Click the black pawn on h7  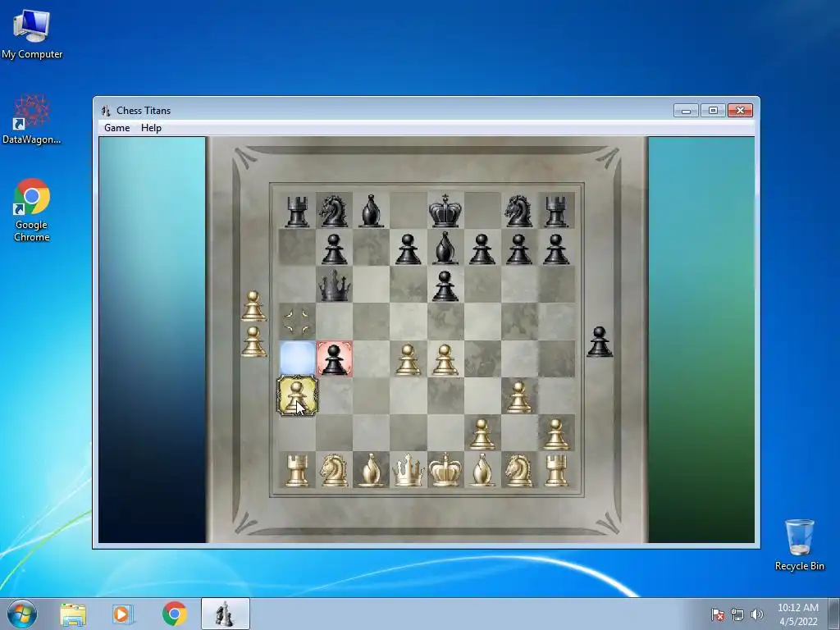coord(556,249)
